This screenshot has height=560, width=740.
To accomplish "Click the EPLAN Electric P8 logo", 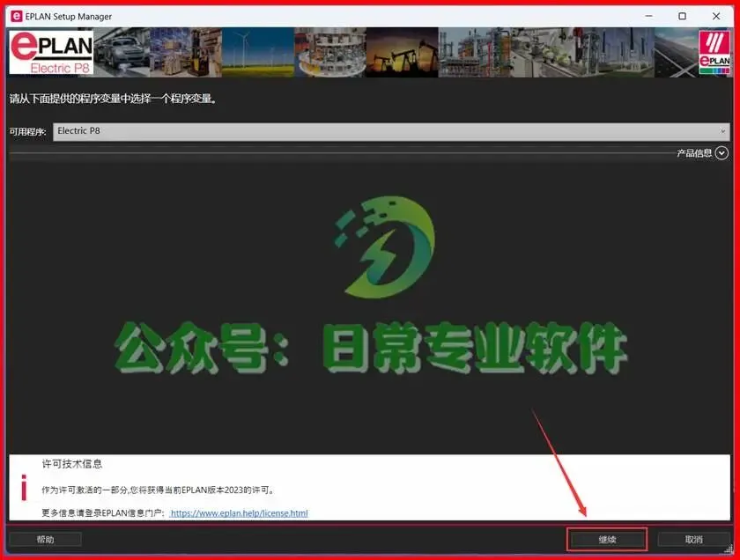I will (51, 52).
